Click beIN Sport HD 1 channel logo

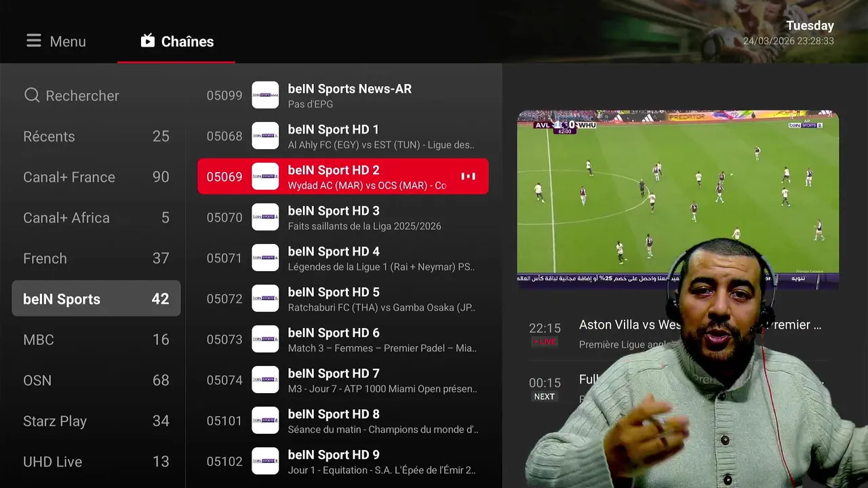265,136
